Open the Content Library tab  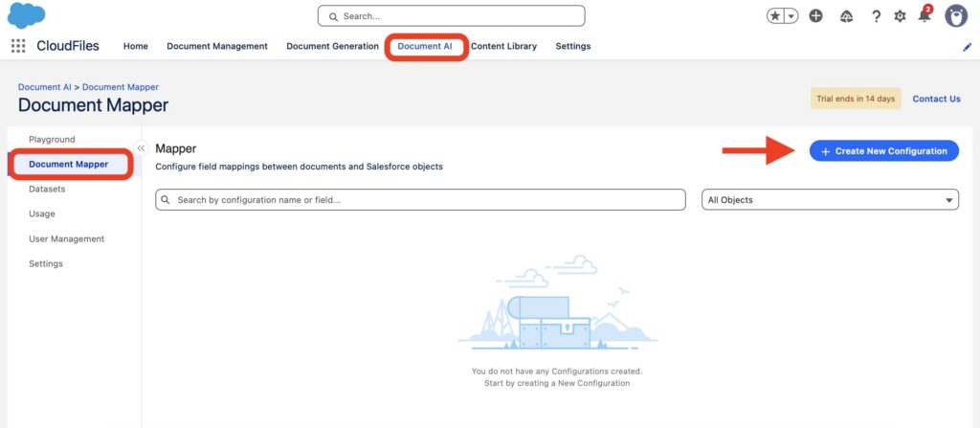[x=503, y=46]
